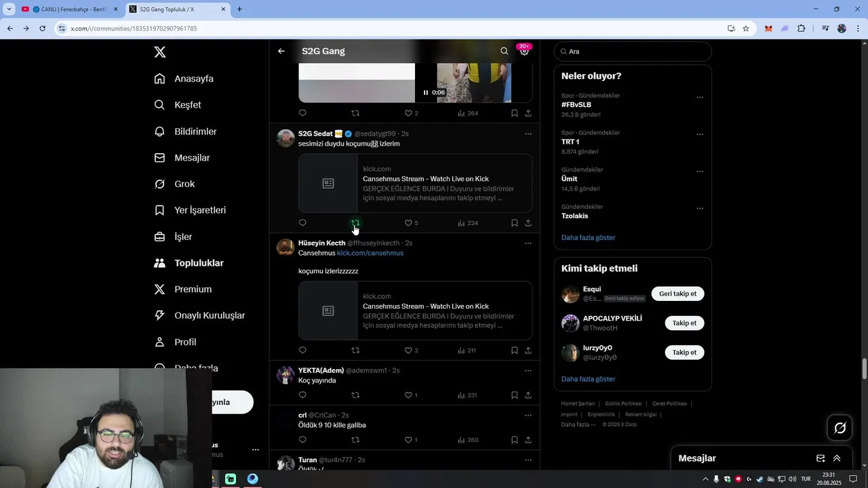
Task: Show more trends under Neler oluyor
Action: pos(588,238)
